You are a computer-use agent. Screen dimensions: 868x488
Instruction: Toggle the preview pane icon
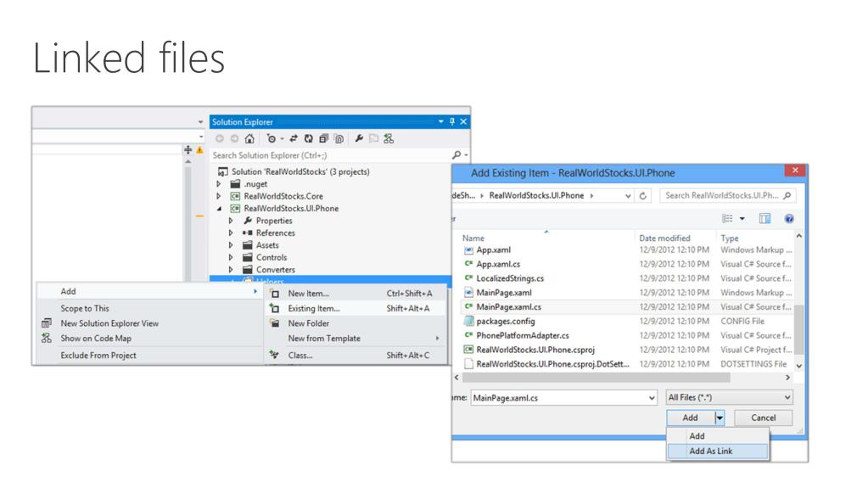point(765,219)
